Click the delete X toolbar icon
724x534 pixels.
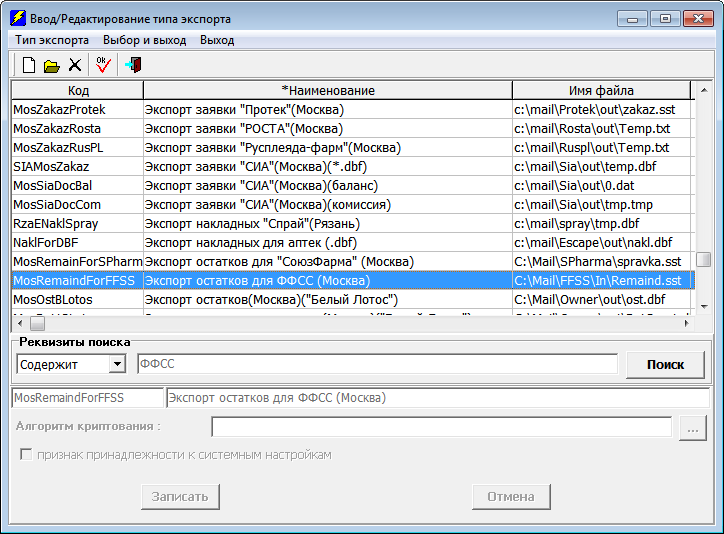tap(75, 65)
